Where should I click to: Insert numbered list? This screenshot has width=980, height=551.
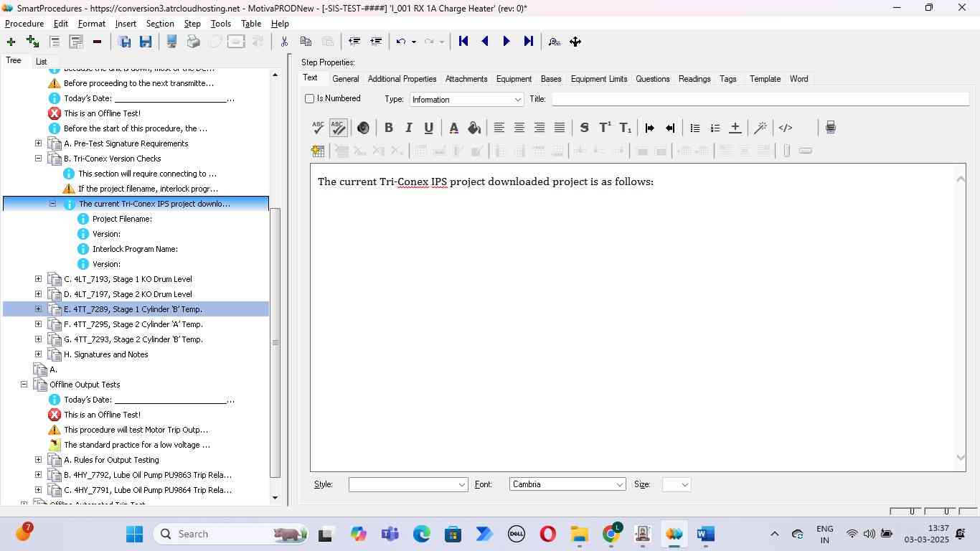(715, 128)
